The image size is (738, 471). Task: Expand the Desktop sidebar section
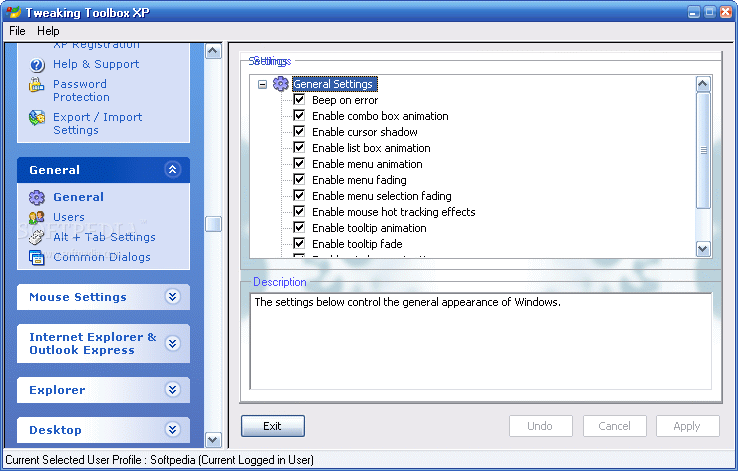(173, 430)
